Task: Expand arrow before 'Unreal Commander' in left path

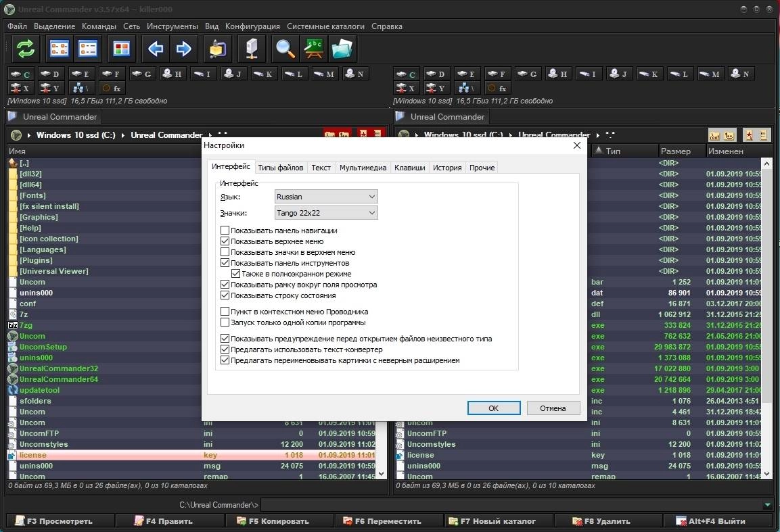Action: pos(123,135)
